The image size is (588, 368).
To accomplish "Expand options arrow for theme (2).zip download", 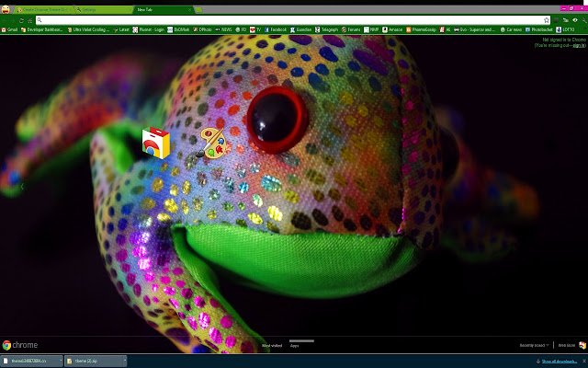I will pos(125,361).
